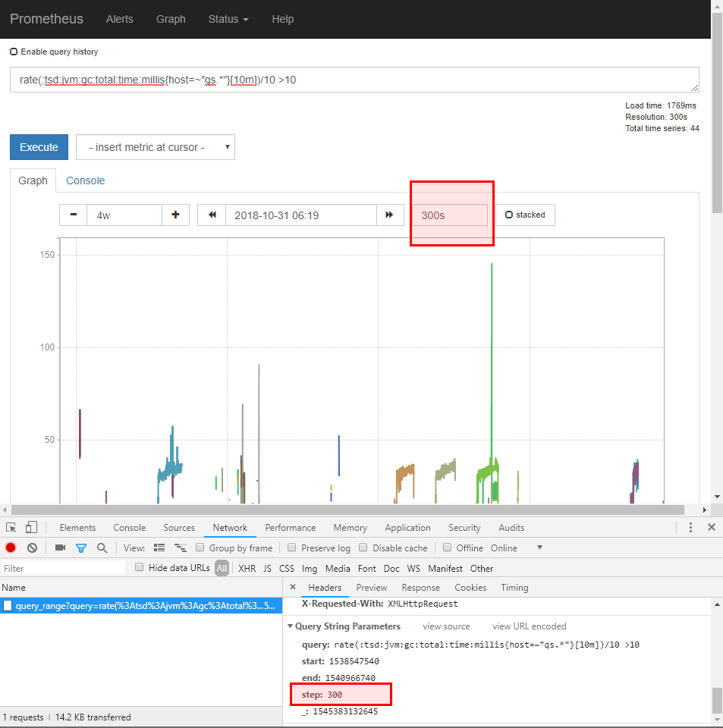Switch to the Console tab in Prometheus
This screenshot has width=723, height=728.
click(x=85, y=180)
